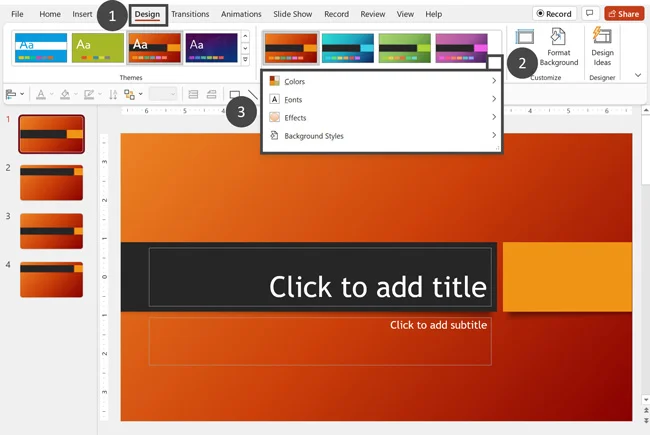
Task: Click the Shape Fill bucket icon
Action: [x=65, y=95]
